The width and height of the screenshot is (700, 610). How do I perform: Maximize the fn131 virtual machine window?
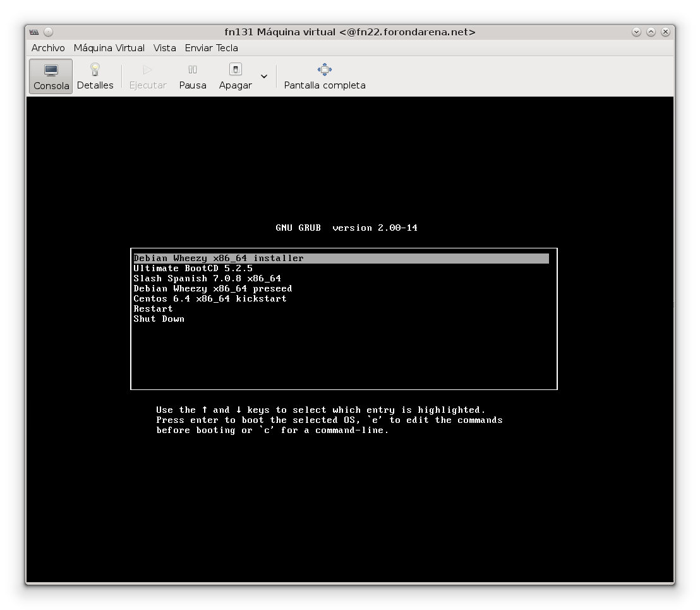651,32
